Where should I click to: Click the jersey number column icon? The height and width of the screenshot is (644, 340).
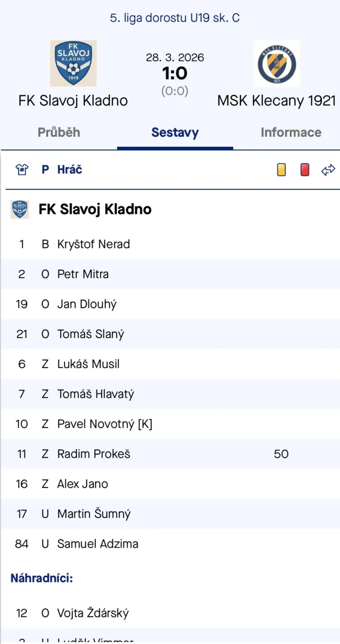coord(22,169)
